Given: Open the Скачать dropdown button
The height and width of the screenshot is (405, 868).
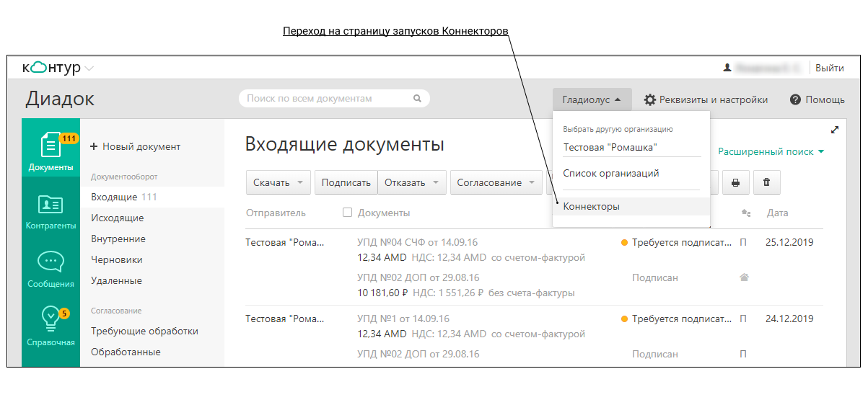Looking at the screenshot, I should point(279,183).
